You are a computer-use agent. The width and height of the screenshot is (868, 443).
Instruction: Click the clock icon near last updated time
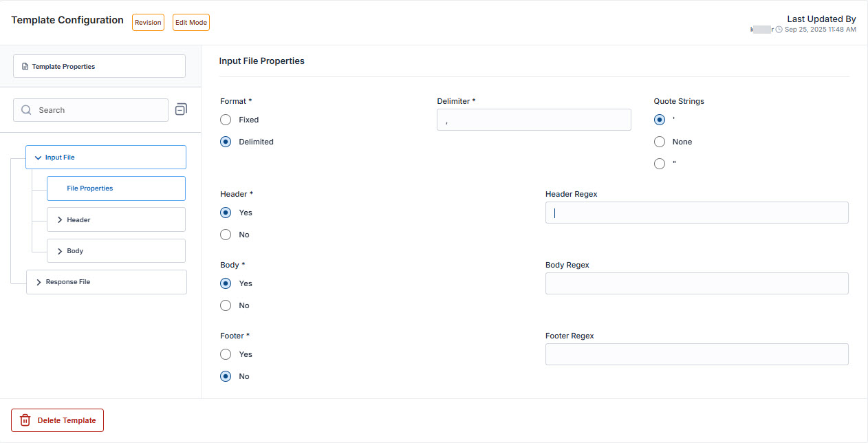tap(779, 30)
